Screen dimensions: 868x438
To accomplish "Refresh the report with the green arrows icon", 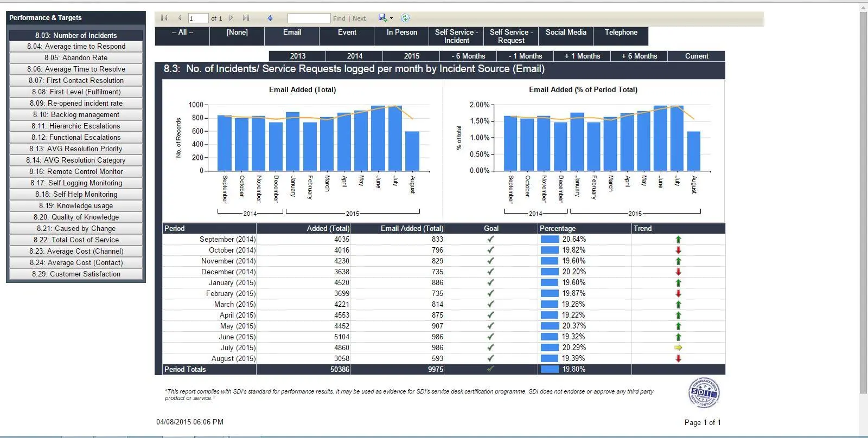I will (405, 18).
